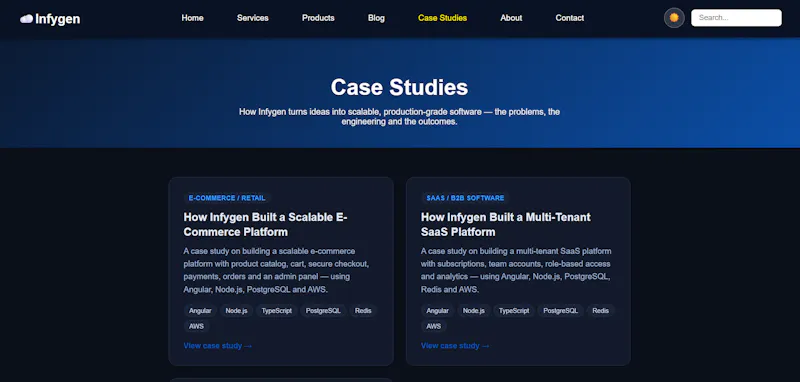The image size is (800, 382).
Task: Select the Case Studies nav item
Action: [442, 18]
